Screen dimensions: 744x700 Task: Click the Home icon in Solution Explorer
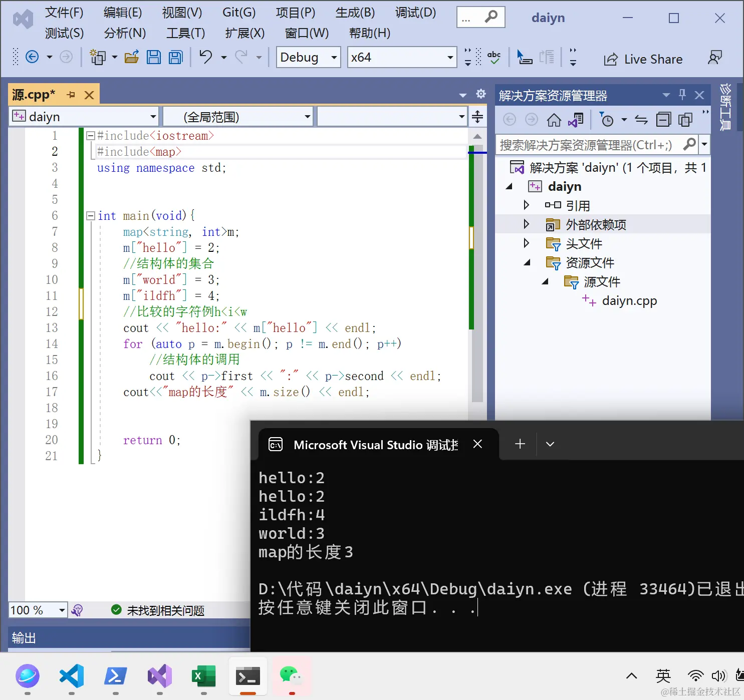coord(554,120)
